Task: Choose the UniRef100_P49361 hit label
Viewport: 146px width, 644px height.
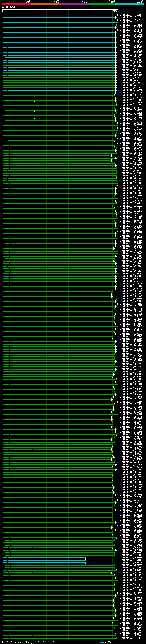Action: click(131, 50)
